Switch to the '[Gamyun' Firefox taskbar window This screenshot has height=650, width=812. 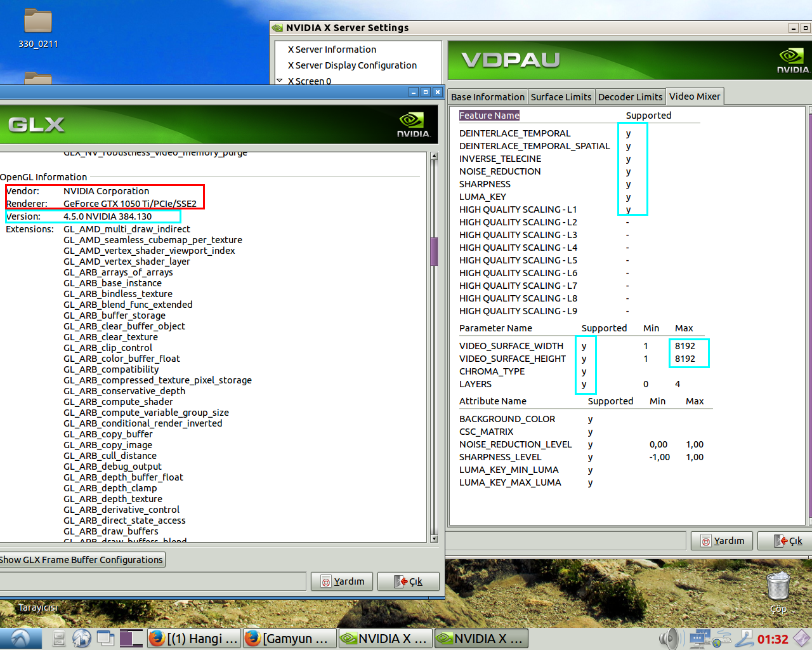pos(290,639)
